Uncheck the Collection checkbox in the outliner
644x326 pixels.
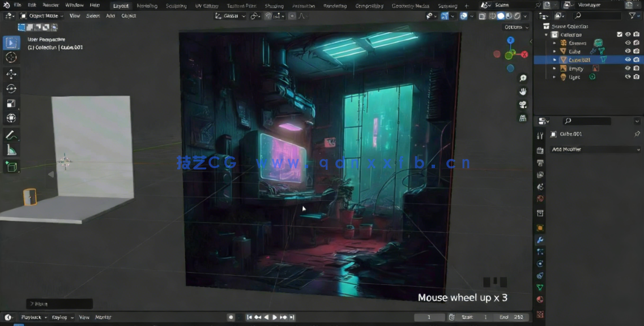[620, 34]
